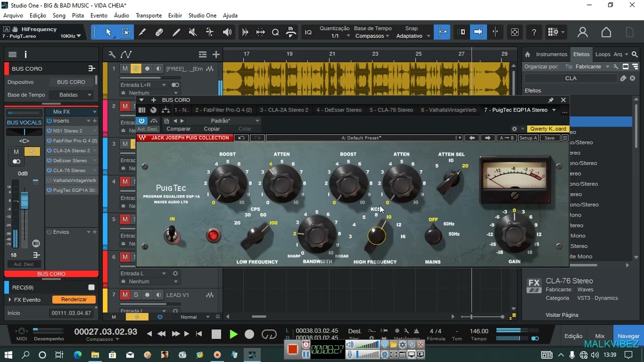Arm record on track 7 LEAD V1
Viewport: 644px width, 362px height.
[x=147, y=295]
